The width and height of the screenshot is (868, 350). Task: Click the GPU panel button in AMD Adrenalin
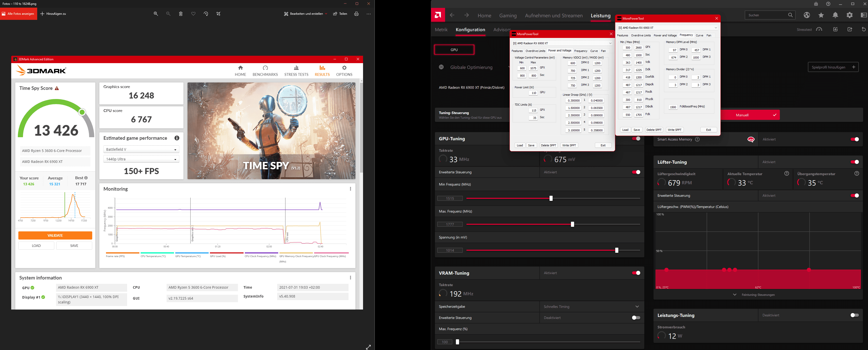[453, 49]
